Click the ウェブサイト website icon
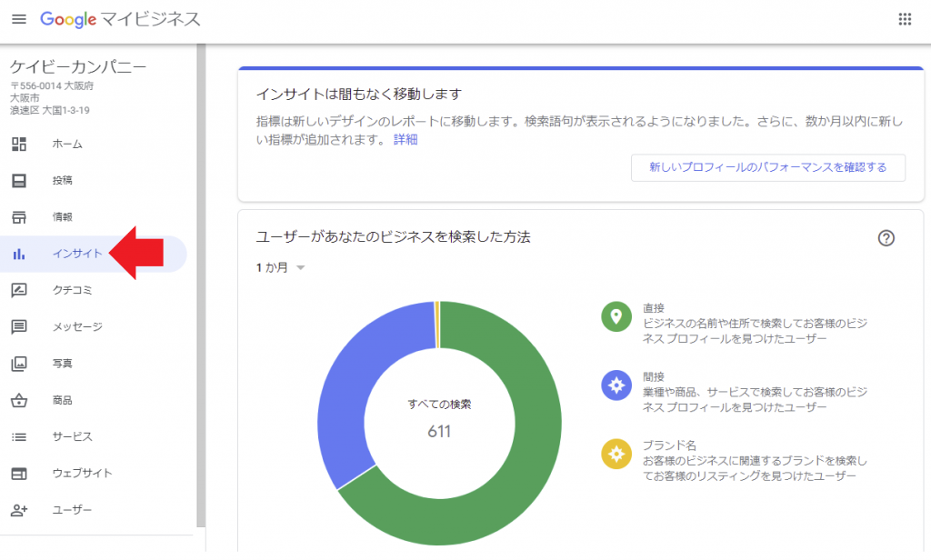This screenshot has height=560, width=931. 19,474
